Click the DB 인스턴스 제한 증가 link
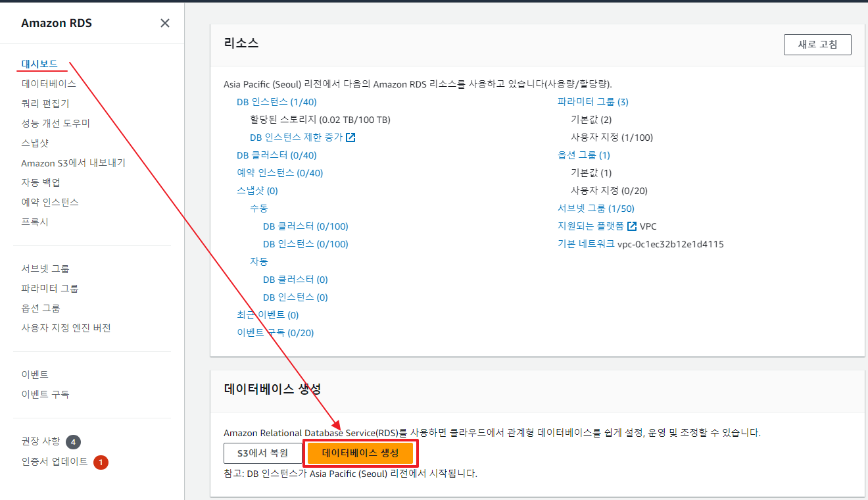The height and width of the screenshot is (500, 868). pos(296,137)
